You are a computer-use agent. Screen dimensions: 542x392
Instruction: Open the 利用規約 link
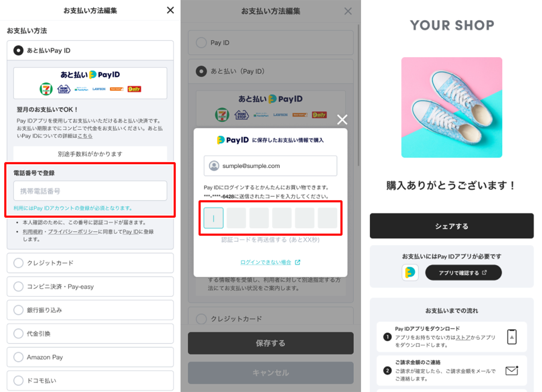(x=34, y=232)
